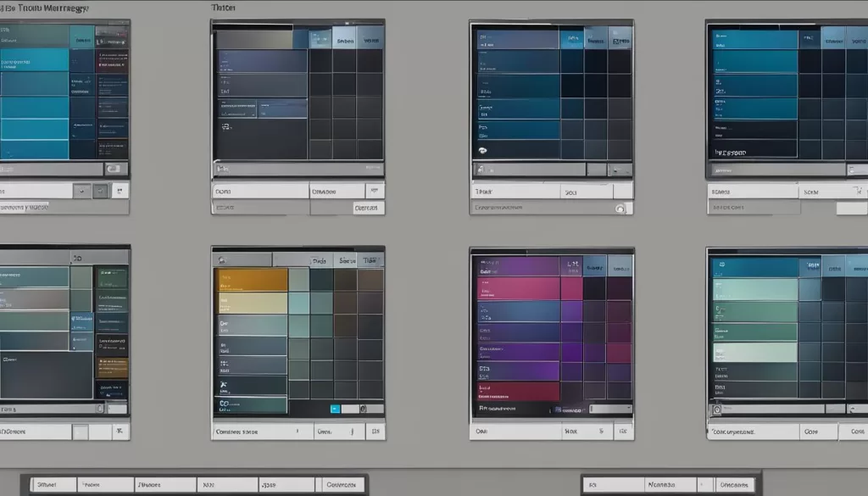
Task: Click the 'Thar' field under the blue panel
Action: pos(515,192)
